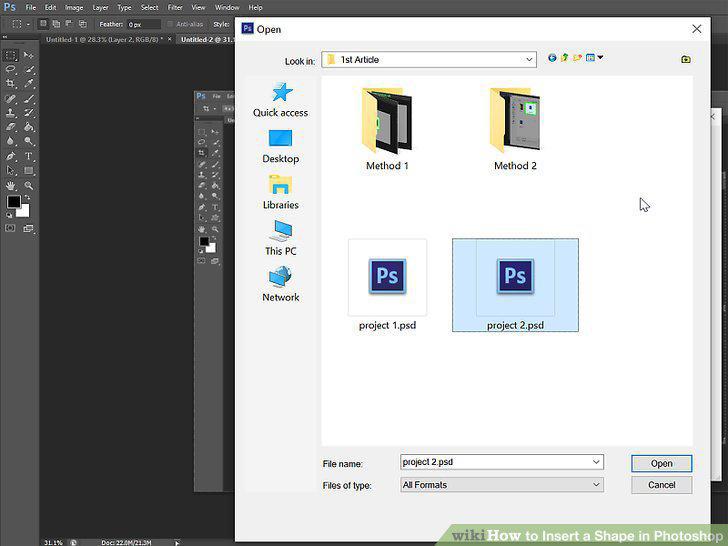The width and height of the screenshot is (728, 546).
Task: Open the Layer menu
Action: 100,7
